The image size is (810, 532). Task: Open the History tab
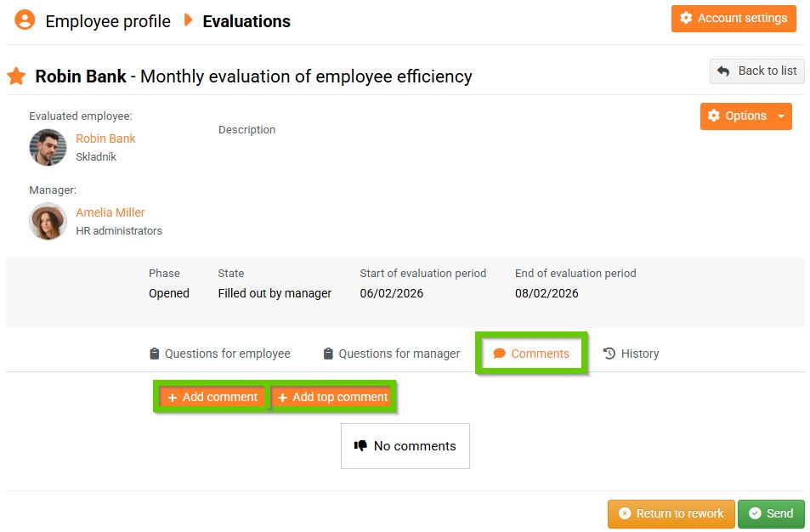(x=631, y=354)
